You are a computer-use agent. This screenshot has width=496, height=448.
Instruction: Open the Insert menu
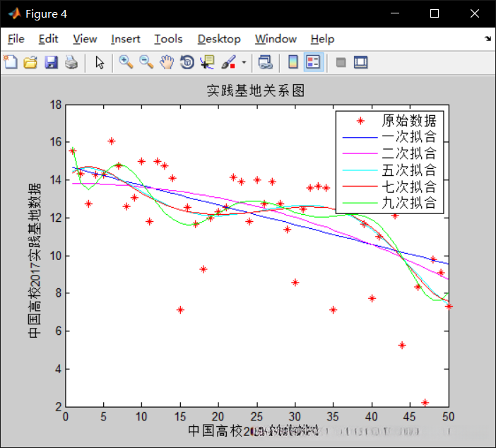[125, 39]
